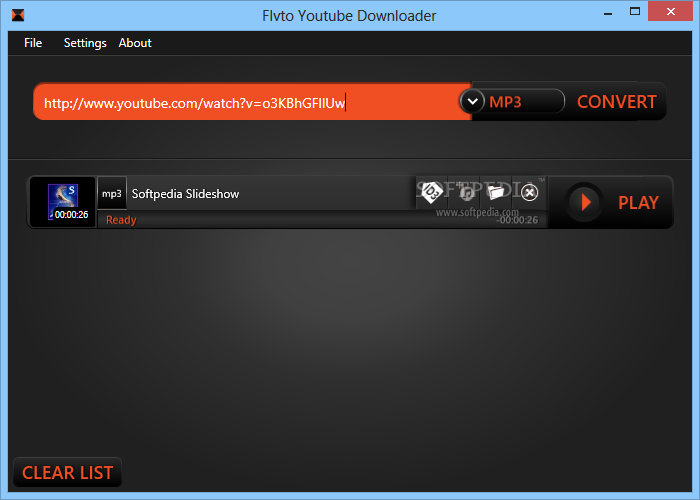Open the File menu
The image size is (700, 500).
tap(33, 43)
